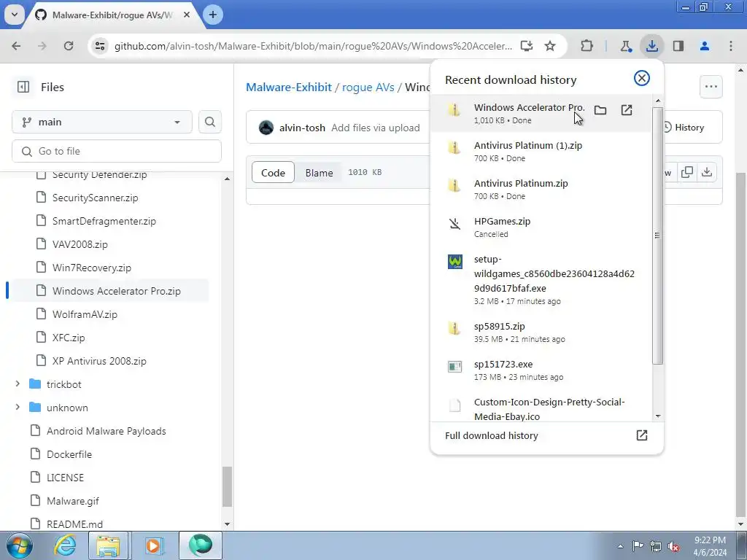Open the browser side panel
747x560 pixels.
678,46
